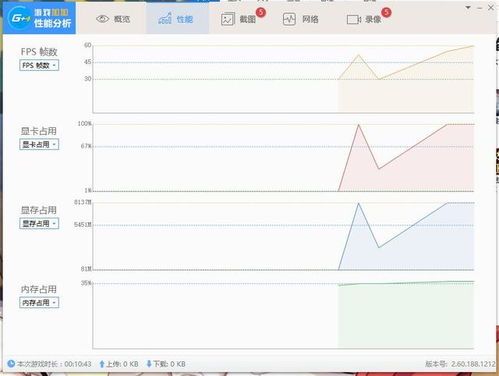This screenshot has width=499, height=376.
Task: Switch to the 网络 tab
Action: pyautogui.click(x=301, y=19)
